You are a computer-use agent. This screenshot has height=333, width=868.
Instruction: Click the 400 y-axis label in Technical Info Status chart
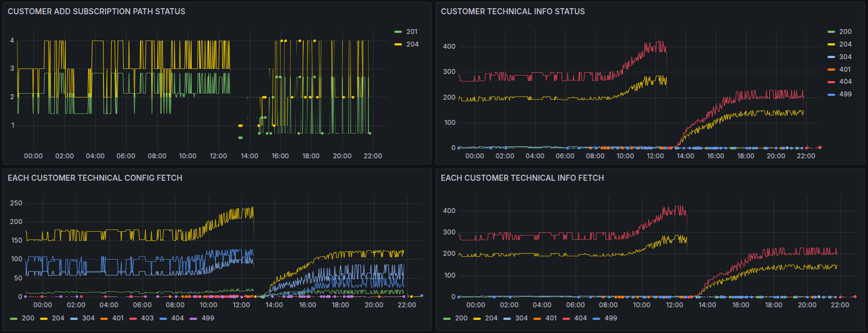449,47
